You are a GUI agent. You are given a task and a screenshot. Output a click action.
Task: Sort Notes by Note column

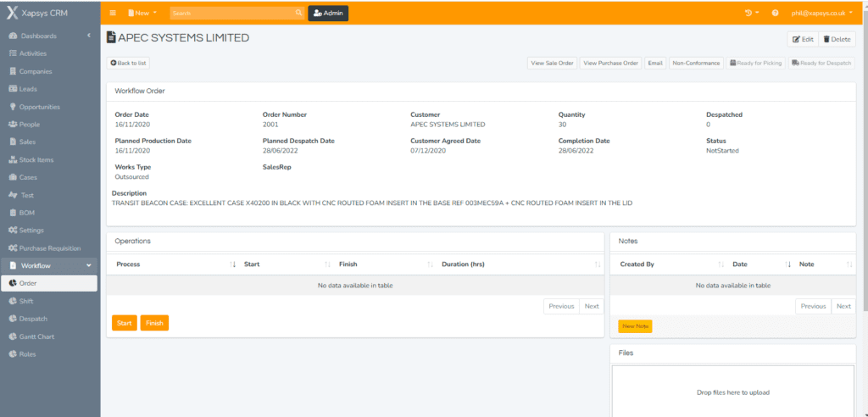point(825,264)
